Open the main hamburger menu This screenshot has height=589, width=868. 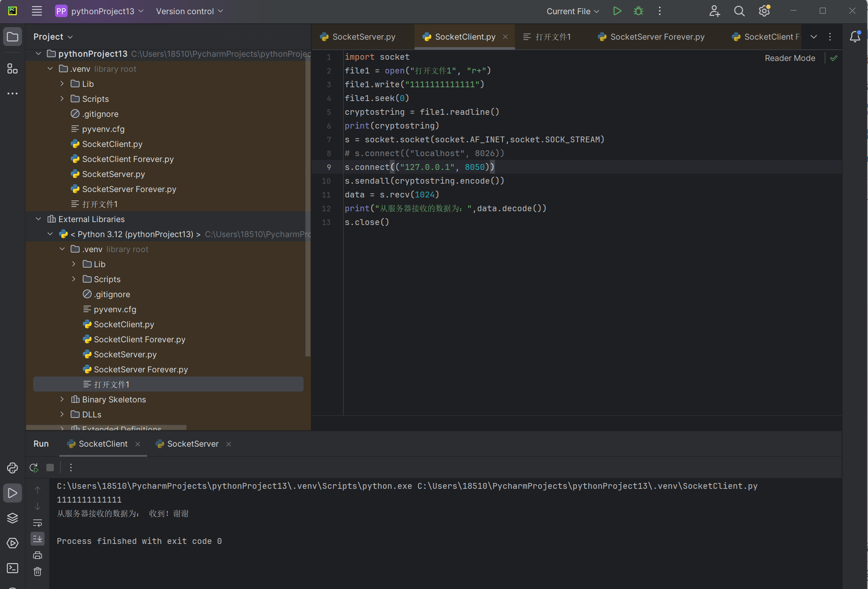[x=37, y=11]
